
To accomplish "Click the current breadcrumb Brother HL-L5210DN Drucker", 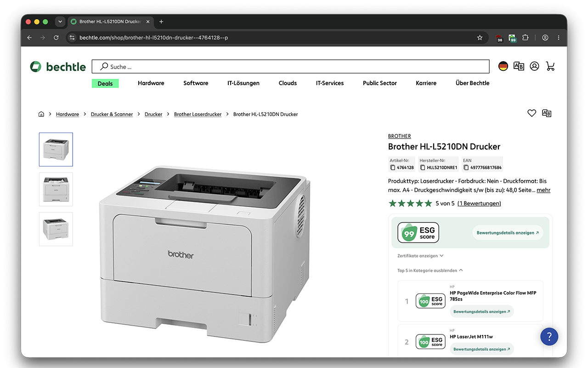I will 266,114.
